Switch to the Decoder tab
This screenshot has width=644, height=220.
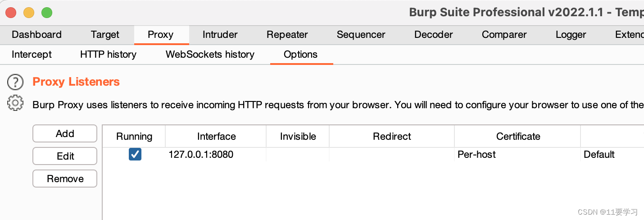pyautogui.click(x=433, y=35)
